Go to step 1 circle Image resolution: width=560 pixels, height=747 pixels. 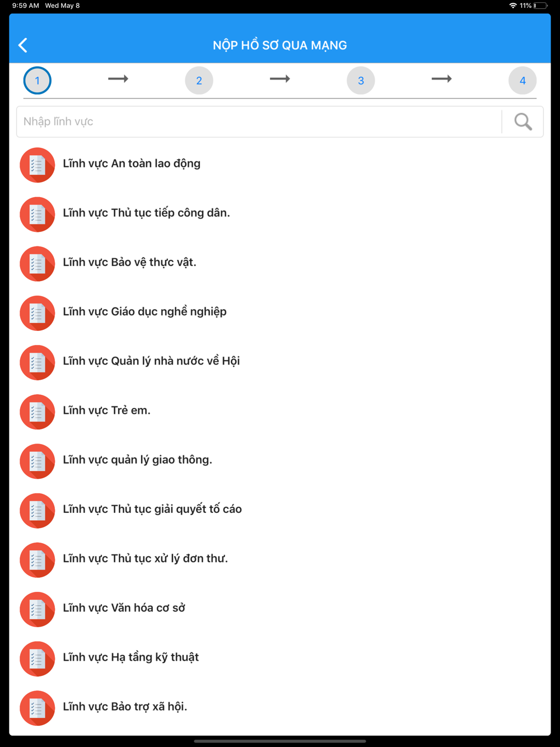click(38, 81)
